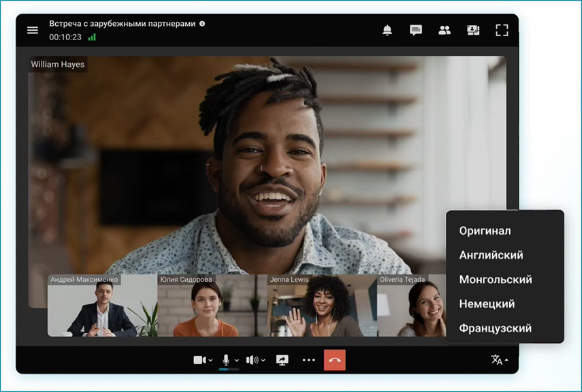This screenshot has height=392, width=582.
Task: End the call with red hang-up button
Action: pyautogui.click(x=335, y=360)
